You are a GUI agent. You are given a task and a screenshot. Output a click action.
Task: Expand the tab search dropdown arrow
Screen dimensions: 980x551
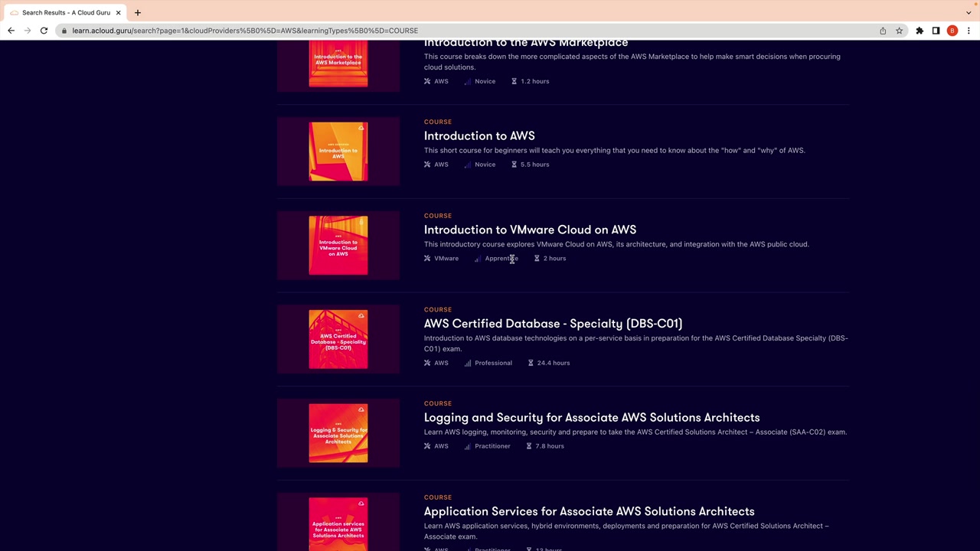pyautogui.click(x=969, y=12)
